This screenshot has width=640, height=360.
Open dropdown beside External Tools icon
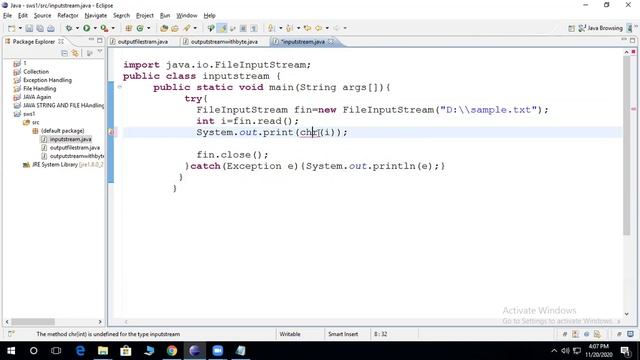pos(113,28)
